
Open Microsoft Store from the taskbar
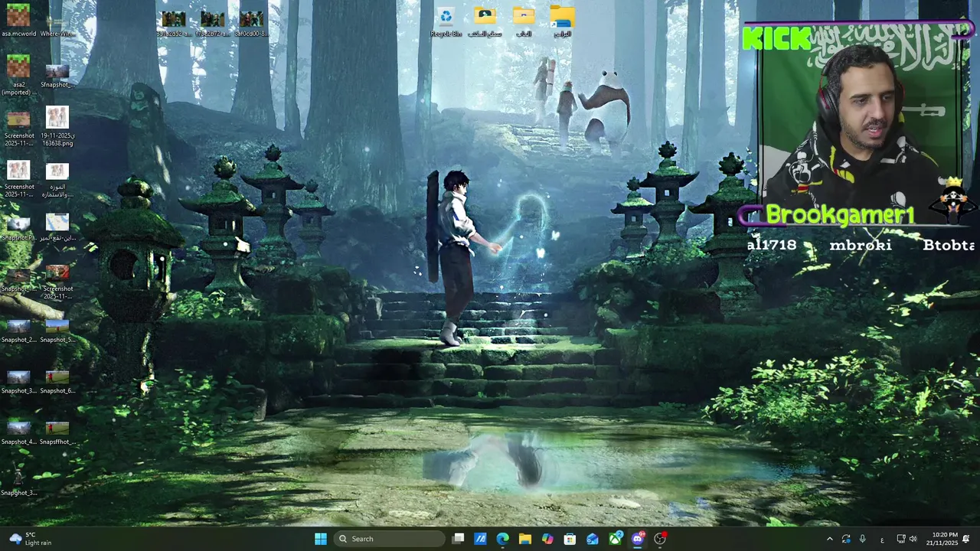[570, 539]
